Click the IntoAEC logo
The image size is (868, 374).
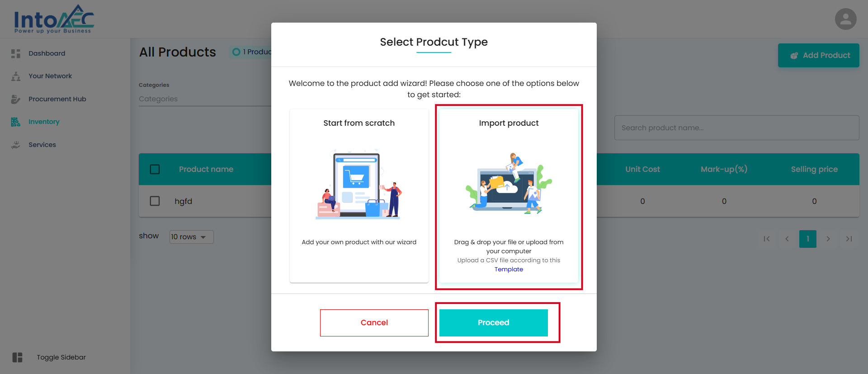(53, 19)
